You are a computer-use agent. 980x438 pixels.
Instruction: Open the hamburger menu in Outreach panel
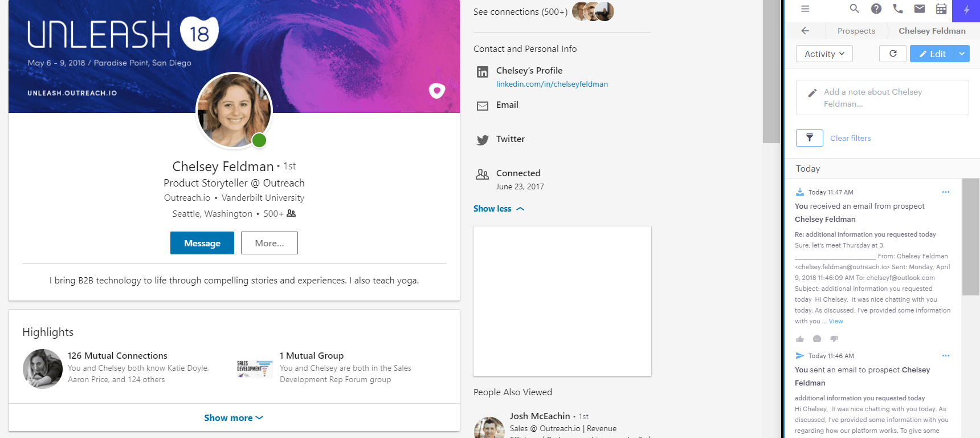805,9
